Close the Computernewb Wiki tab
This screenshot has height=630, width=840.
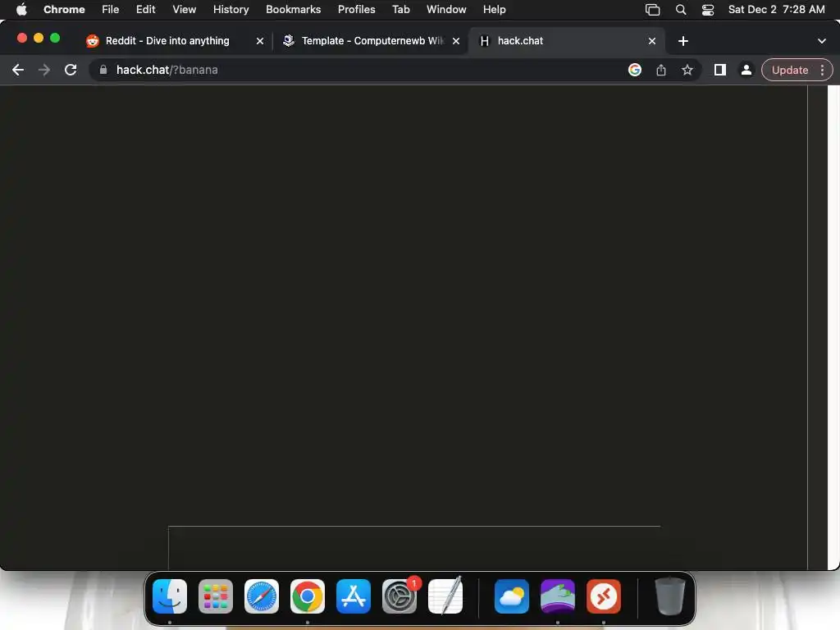[x=456, y=41]
